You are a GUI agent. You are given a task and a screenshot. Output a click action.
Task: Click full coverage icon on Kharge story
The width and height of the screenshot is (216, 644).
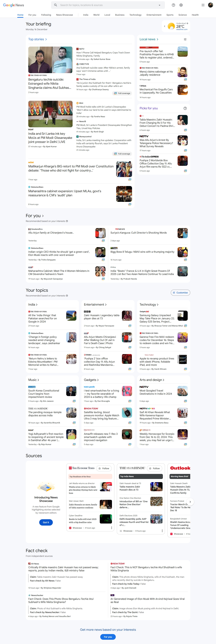pyautogui.click(x=130, y=180)
